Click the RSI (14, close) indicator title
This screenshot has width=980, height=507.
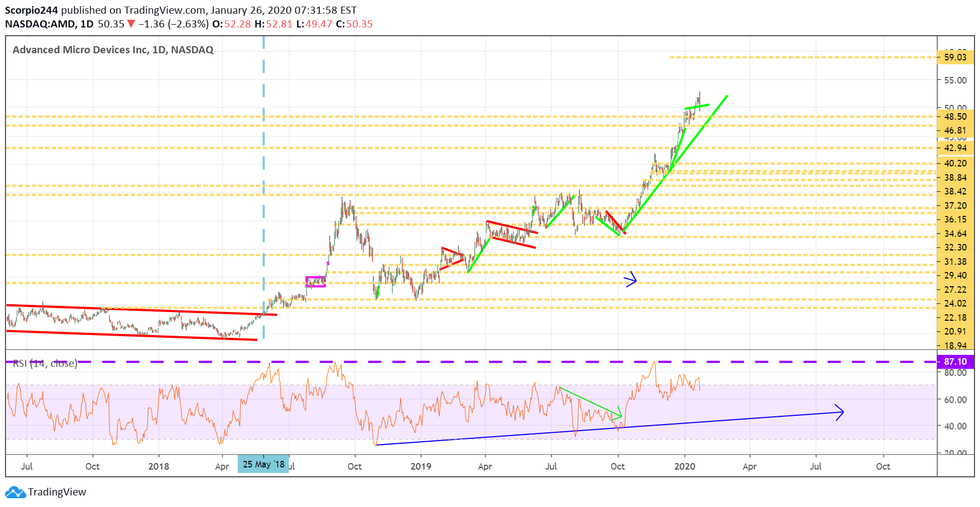pos(45,364)
